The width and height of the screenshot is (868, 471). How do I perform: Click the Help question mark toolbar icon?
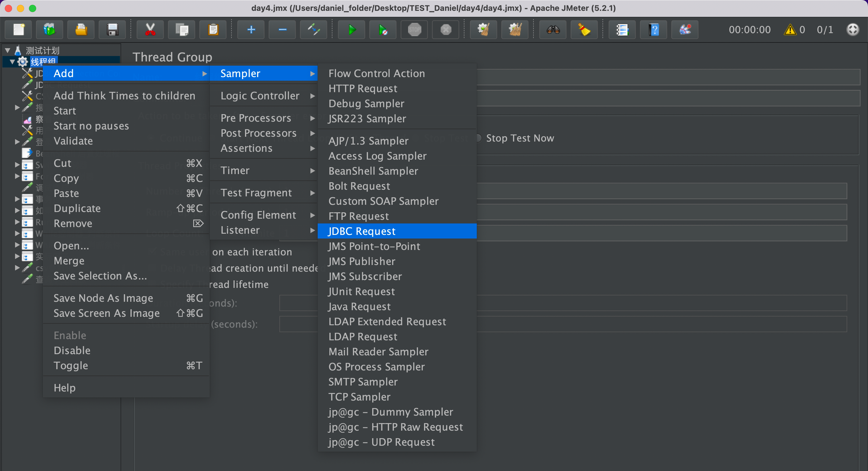pyautogui.click(x=654, y=30)
